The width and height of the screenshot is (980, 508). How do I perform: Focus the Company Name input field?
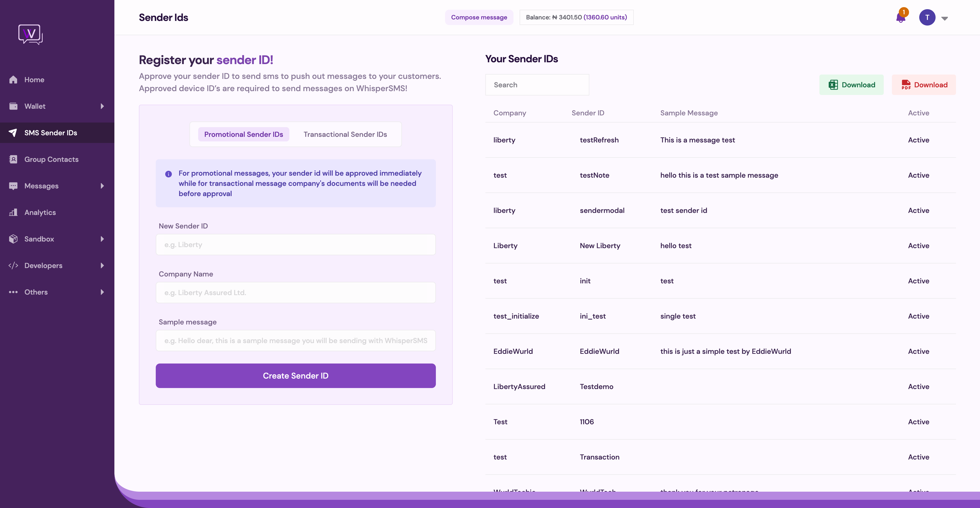coord(296,292)
